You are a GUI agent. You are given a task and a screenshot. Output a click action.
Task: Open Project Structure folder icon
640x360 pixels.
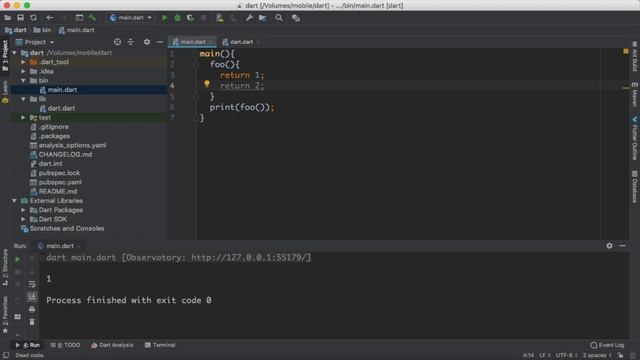262,18
